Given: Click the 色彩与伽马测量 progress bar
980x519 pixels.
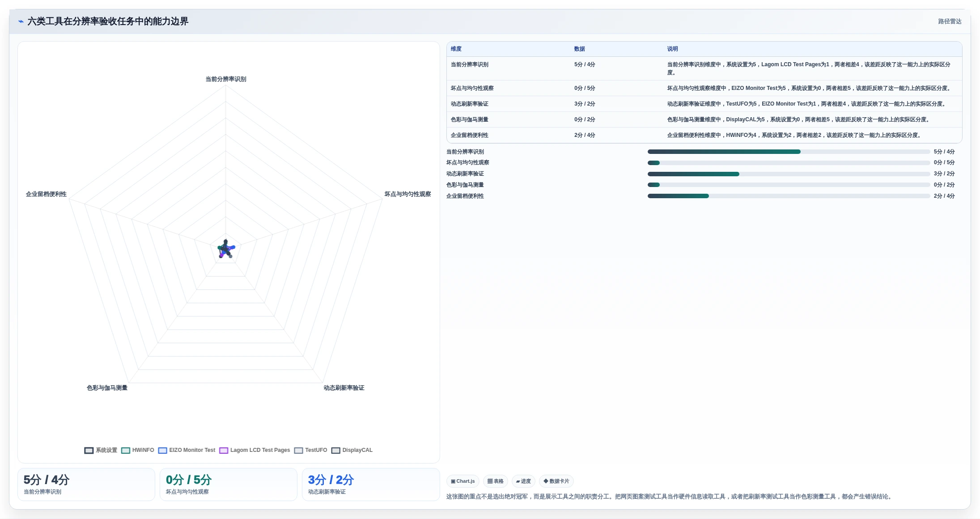Looking at the screenshot, I should point(789,185).
